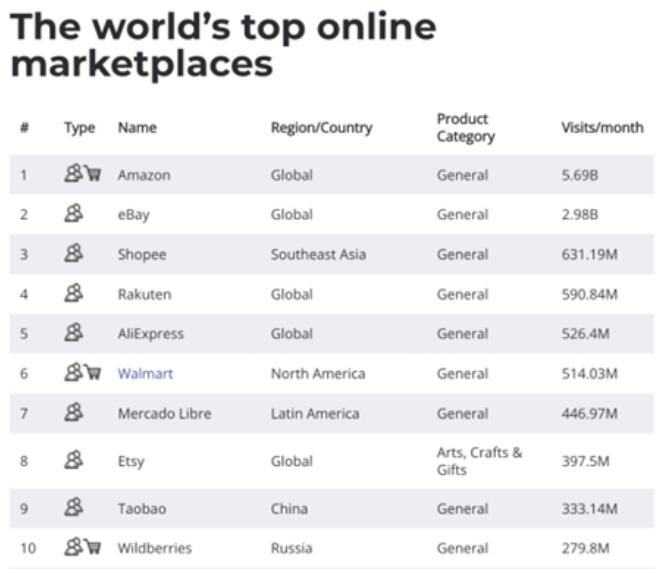Image resolution: width=663 pixels, height=574 pixels.
Task: Click the type icon beside Shopee
Action: pos(73,254)
